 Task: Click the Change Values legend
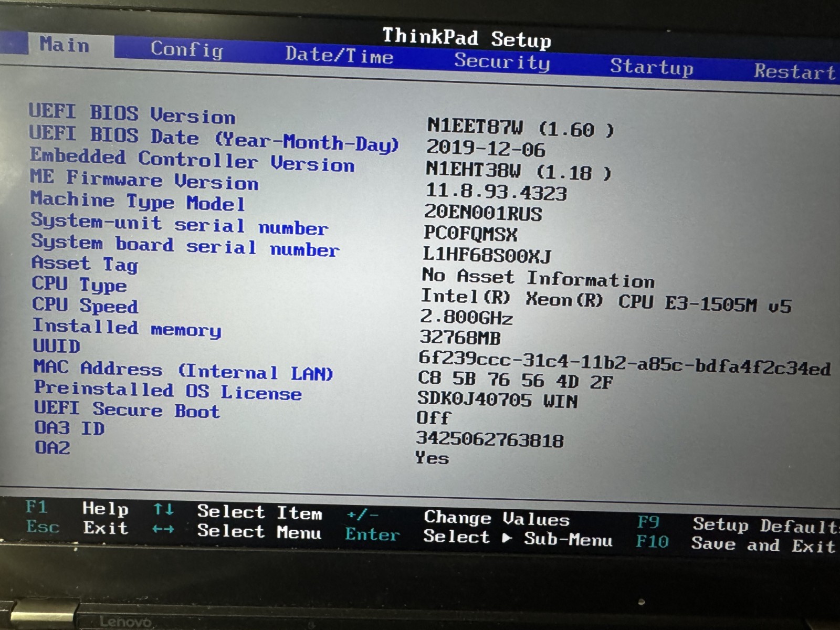tap(497, 518)
